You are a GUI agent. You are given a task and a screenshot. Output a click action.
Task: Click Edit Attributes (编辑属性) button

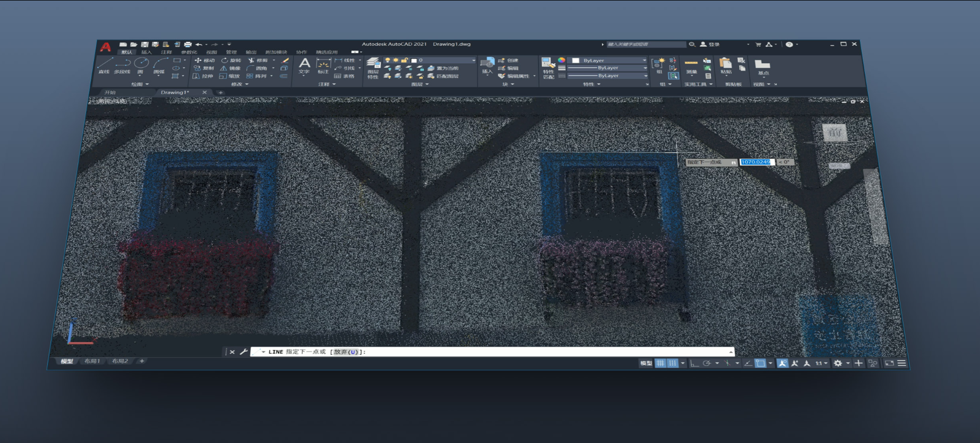[x=514, y=76]
